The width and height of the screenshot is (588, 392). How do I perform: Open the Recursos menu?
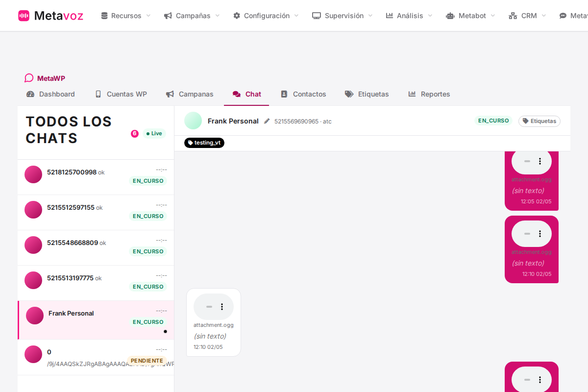(126, 16)
